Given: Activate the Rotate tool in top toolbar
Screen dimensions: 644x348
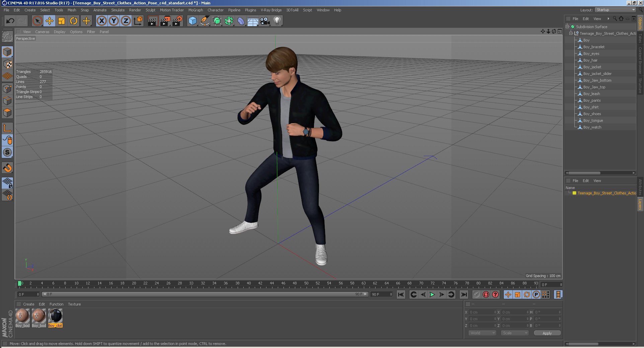Looking at the screenshot, I should (x=74, y=21).
